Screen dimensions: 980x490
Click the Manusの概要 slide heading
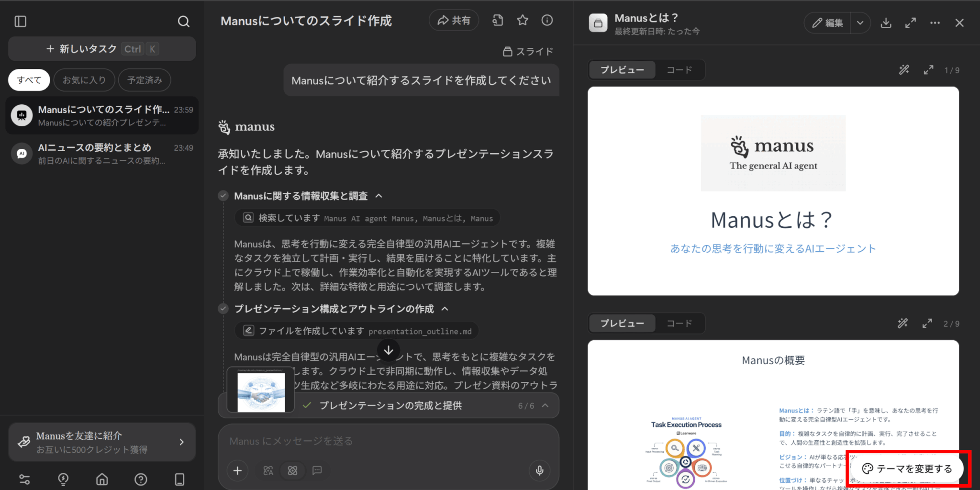[773, 360]
